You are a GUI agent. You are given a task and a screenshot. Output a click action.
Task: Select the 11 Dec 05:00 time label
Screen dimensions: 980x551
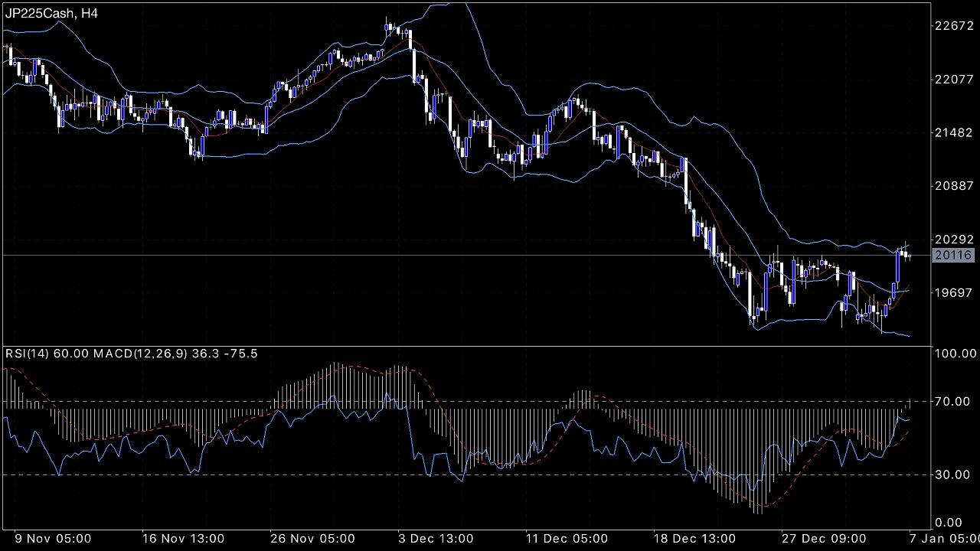point(567,538)
